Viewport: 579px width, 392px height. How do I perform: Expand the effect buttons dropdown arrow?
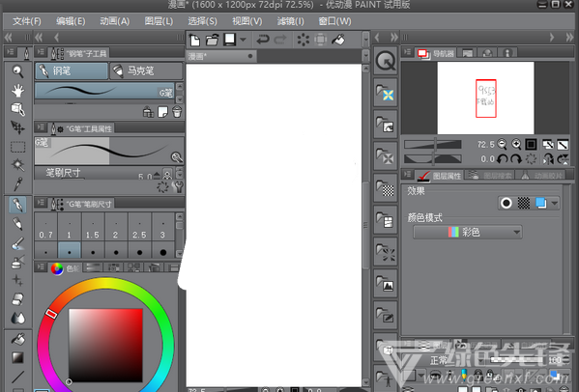click(x=554, y=203)
